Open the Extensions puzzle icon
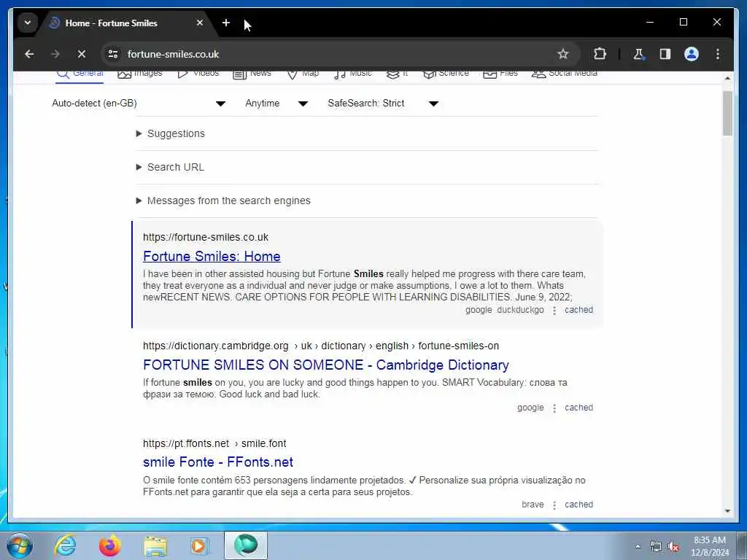 coord(600,54)
